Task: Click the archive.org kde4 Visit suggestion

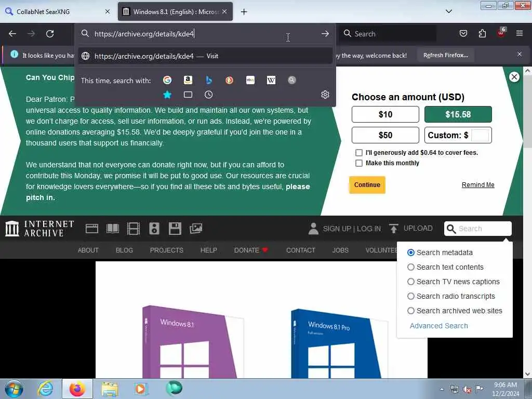Action: point(205,56)
